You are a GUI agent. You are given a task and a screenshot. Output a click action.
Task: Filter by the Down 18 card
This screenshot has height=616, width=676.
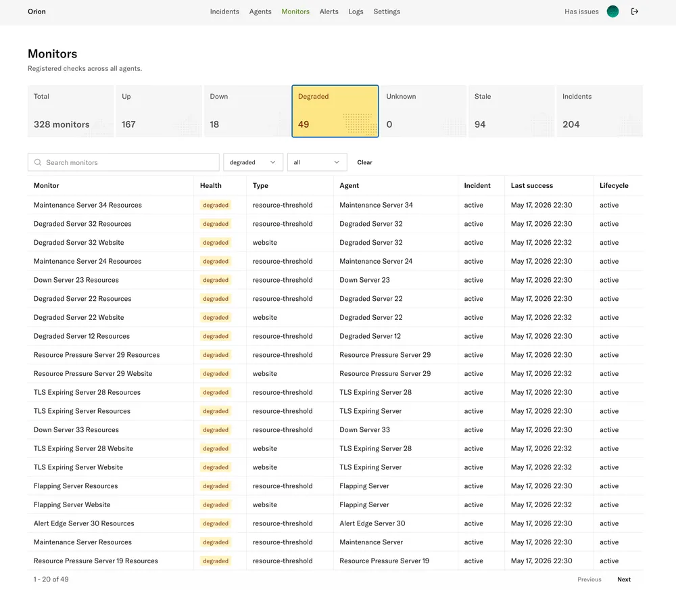click(x=247, y=112)
